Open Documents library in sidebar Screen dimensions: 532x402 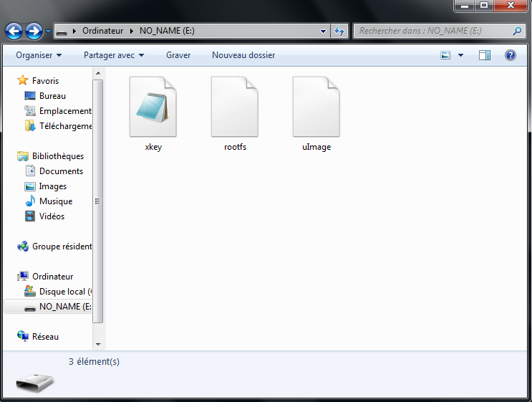coord(61,171)
